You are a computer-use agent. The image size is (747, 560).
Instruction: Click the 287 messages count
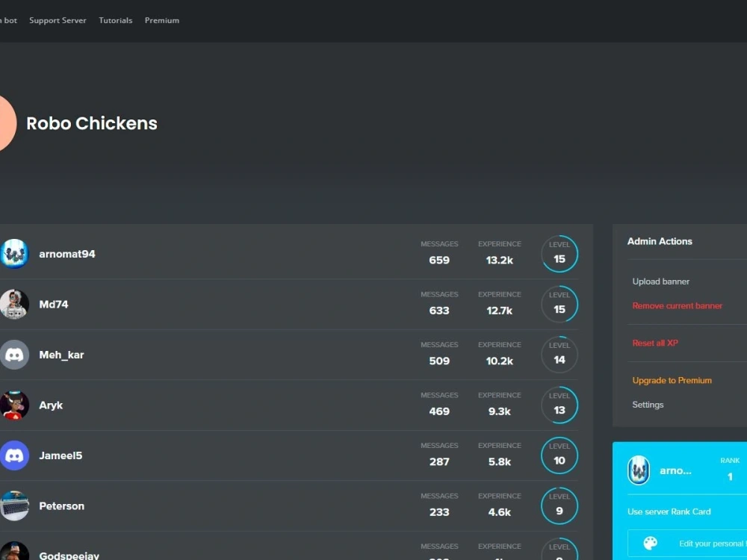(439, 462)
